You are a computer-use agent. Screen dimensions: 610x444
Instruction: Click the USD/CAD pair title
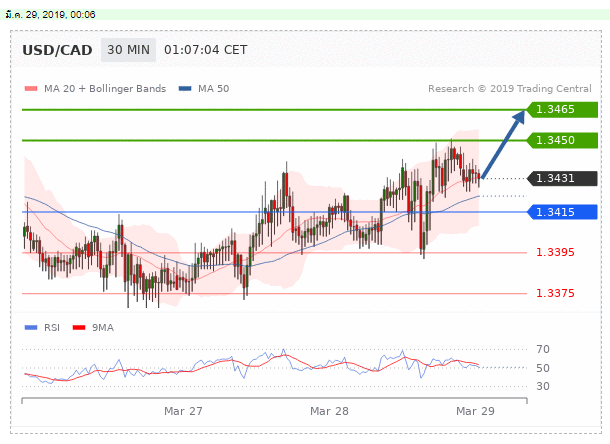pyautogui.click(x=57, y=50)
